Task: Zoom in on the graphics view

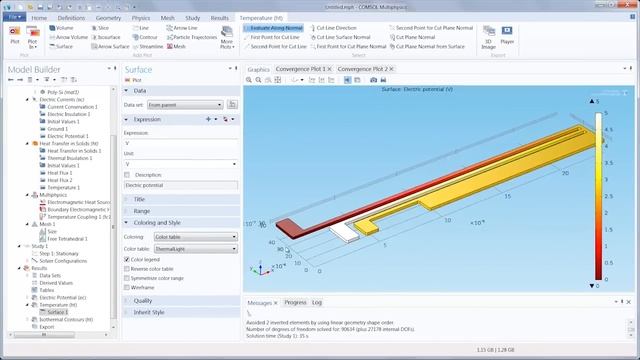Action: [x=249, y=80]
